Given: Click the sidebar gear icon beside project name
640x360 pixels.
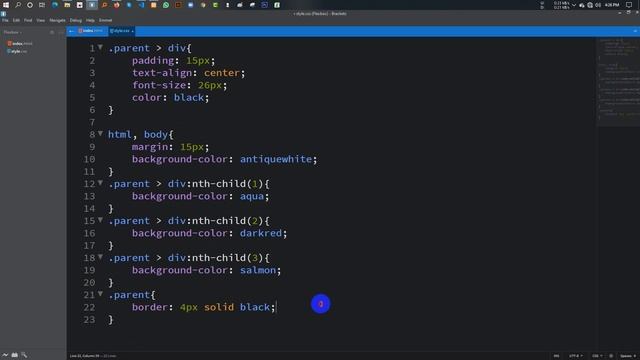Looking at the screenshot, I should tap(52, 32).
